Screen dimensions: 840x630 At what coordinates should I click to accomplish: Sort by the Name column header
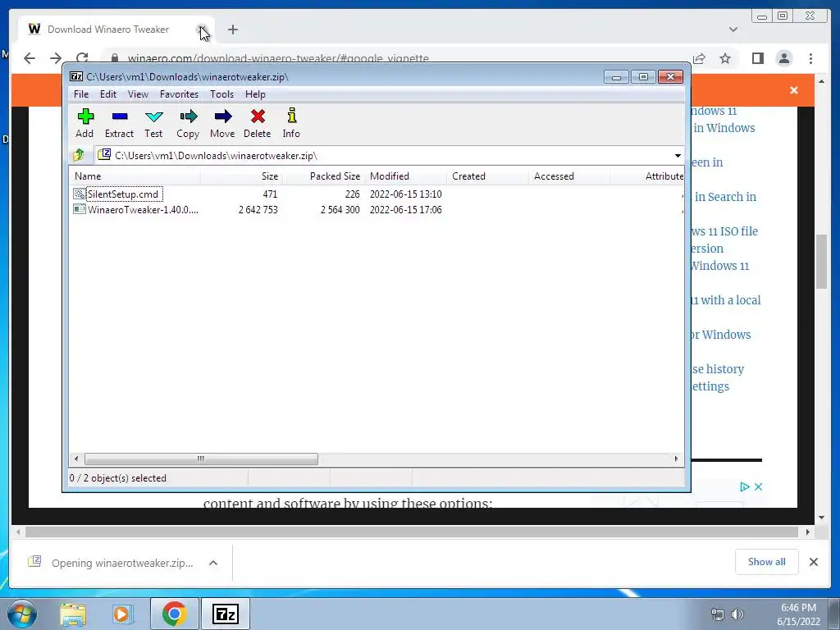tap(135, 176)
